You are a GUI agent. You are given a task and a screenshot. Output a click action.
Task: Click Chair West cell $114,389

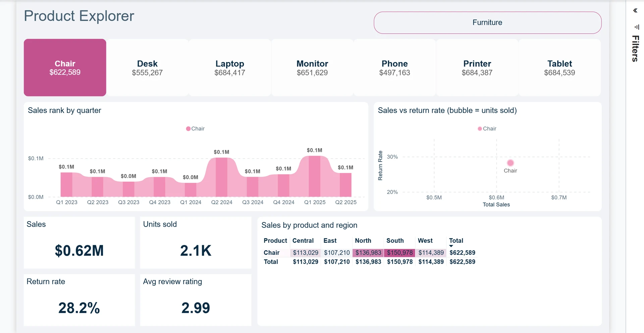point(431,253)
